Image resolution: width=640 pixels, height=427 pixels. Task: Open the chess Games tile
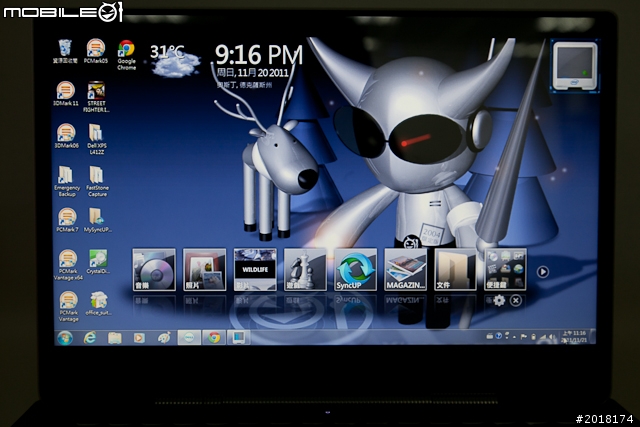pos(305,269)
